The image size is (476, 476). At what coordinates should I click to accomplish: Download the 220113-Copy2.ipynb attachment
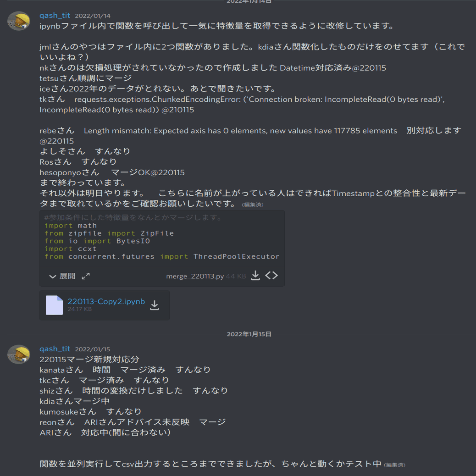(155, 305)
